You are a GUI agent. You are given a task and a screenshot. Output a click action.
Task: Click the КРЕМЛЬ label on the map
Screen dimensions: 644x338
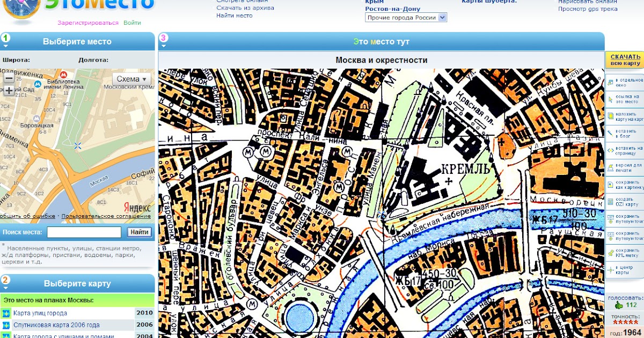click(x=465, y=169)
